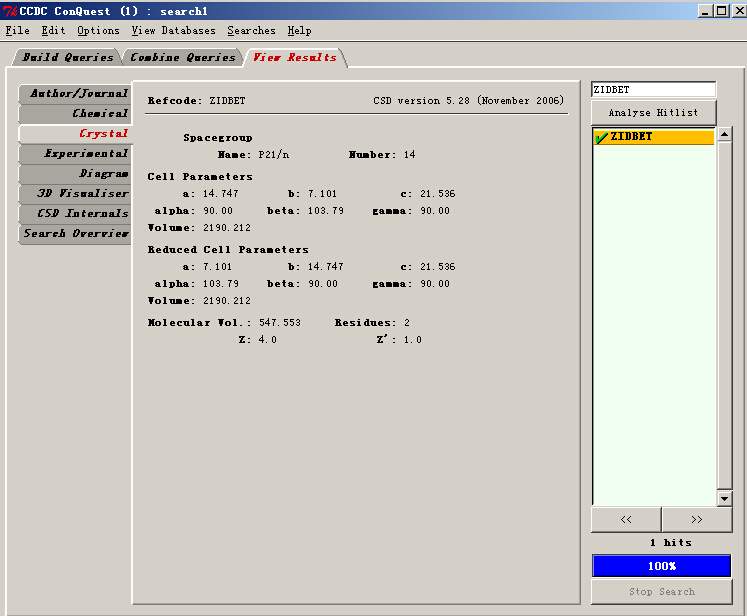Click the refcode text field containing ZIDBET

[653, 90]
